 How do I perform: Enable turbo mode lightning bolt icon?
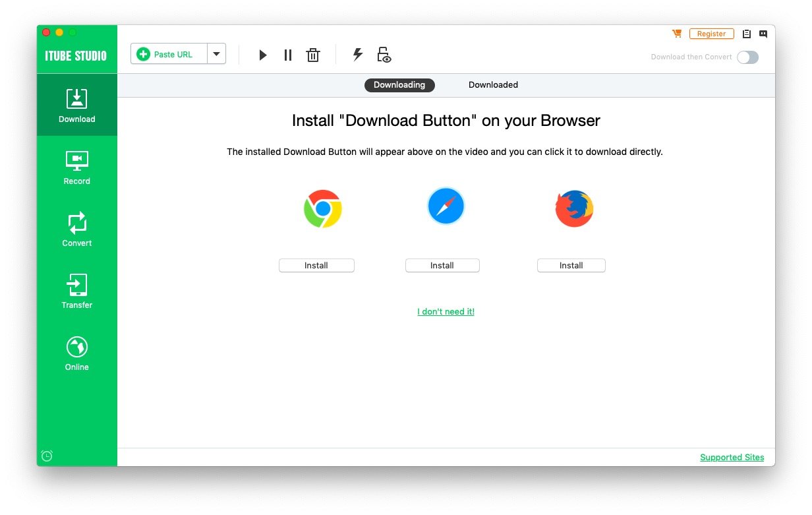[358, 55]
